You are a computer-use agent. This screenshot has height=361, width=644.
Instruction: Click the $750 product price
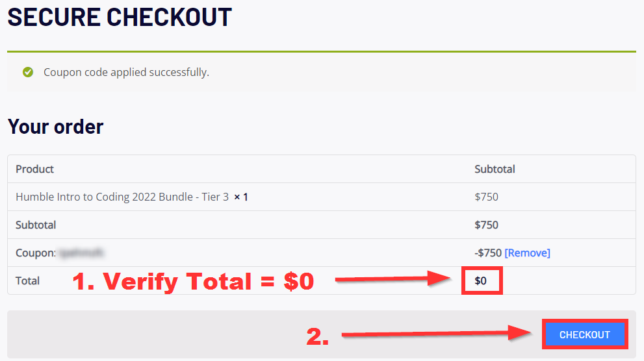(486, 197)
